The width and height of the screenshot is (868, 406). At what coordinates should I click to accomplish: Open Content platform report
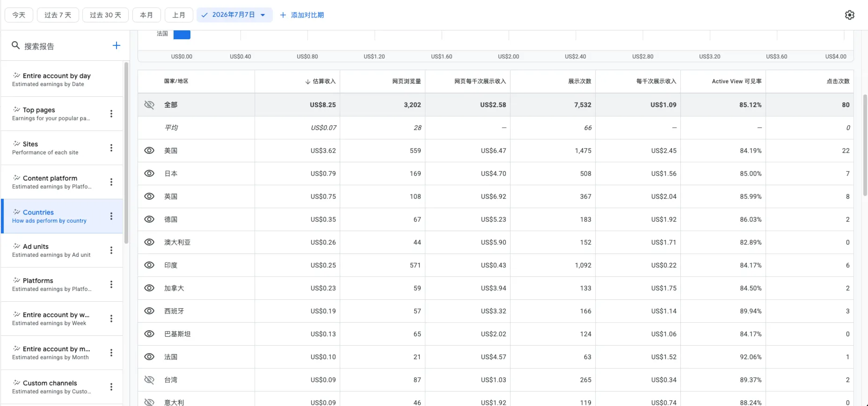(x=62, y=182)
